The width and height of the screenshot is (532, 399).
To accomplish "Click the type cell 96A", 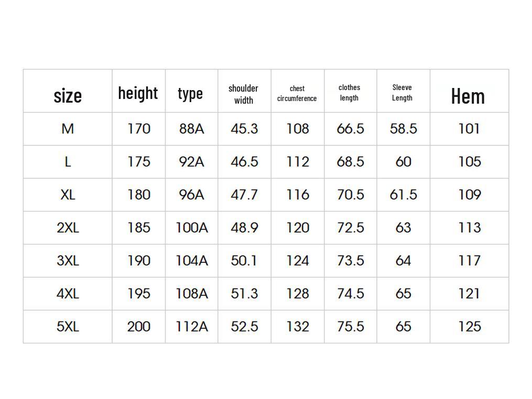I will click(191, 195).
